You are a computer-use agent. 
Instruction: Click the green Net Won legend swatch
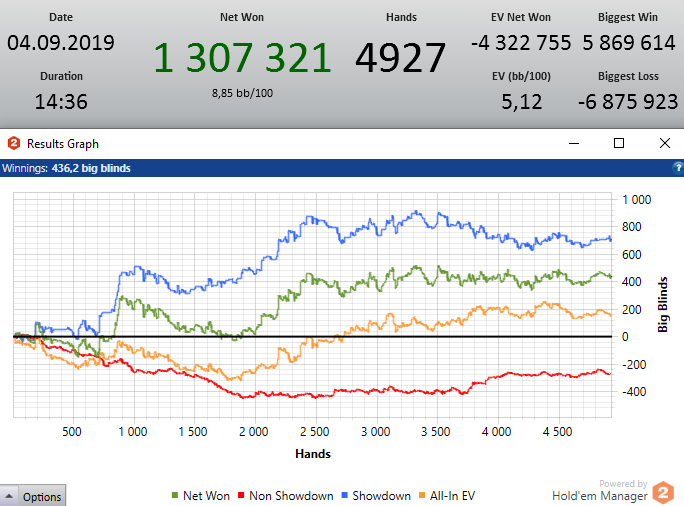(175, 495)
